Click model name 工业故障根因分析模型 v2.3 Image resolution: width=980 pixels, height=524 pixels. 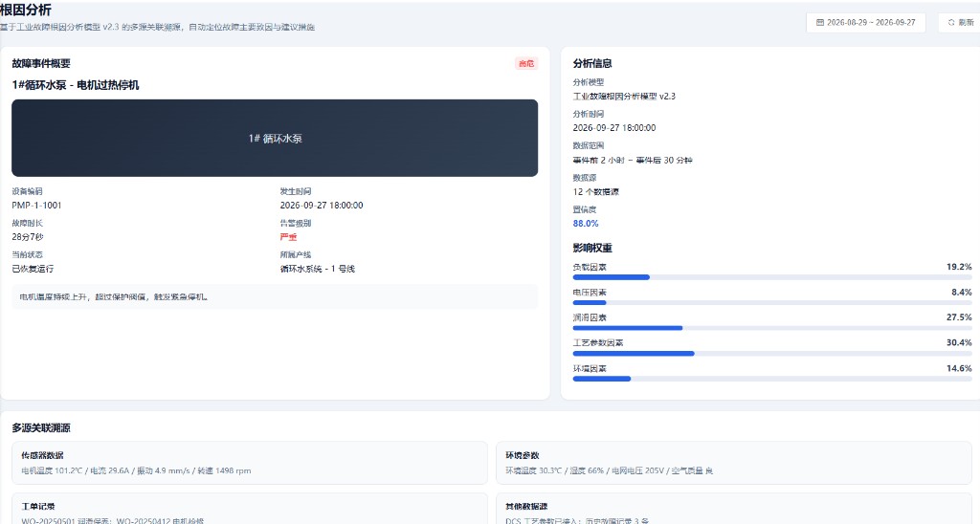pyautogui.click(x=624, y=97)
